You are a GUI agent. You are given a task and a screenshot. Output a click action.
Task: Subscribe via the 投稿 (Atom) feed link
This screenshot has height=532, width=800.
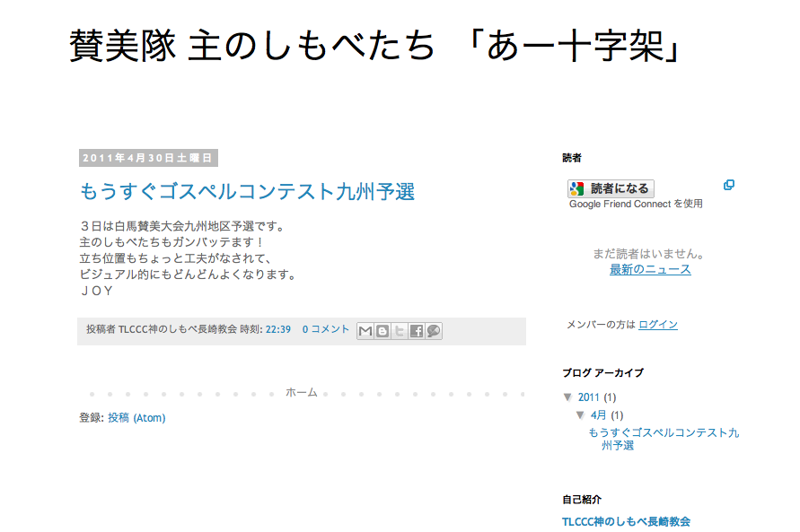click(x=136, y=418)
